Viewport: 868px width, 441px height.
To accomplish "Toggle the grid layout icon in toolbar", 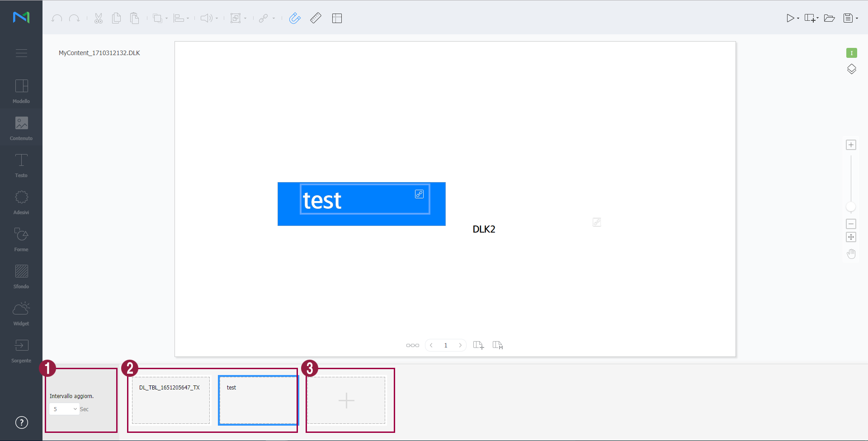I will click(337, 19).
